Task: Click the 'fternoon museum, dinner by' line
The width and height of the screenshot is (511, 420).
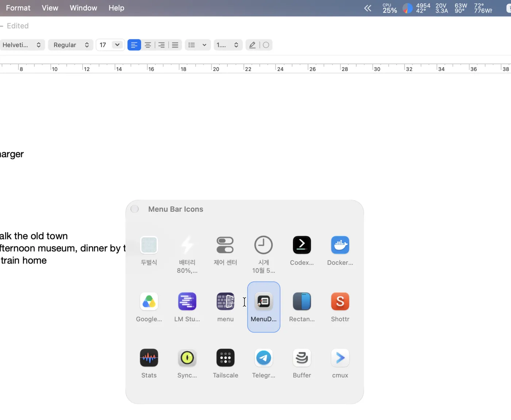Action: pos(63,248)
